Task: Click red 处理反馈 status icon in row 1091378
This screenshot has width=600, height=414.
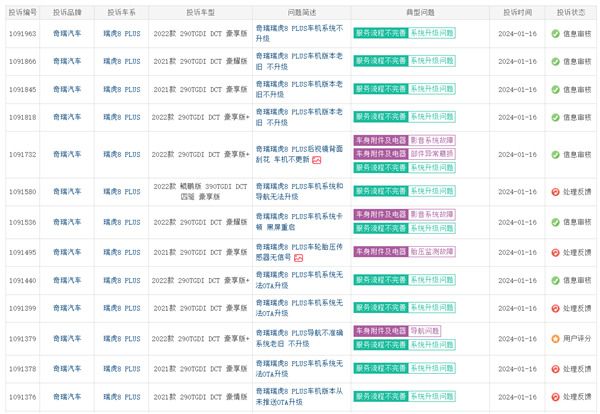Action: pos(555,369)
